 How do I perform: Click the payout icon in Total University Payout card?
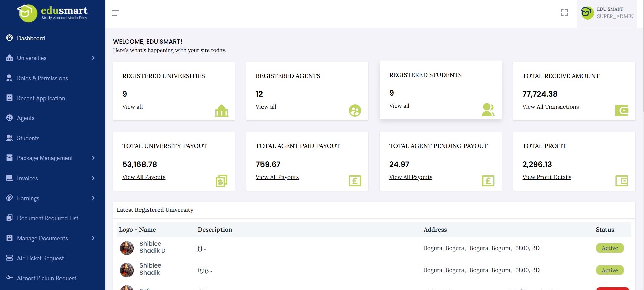(222, 181)
